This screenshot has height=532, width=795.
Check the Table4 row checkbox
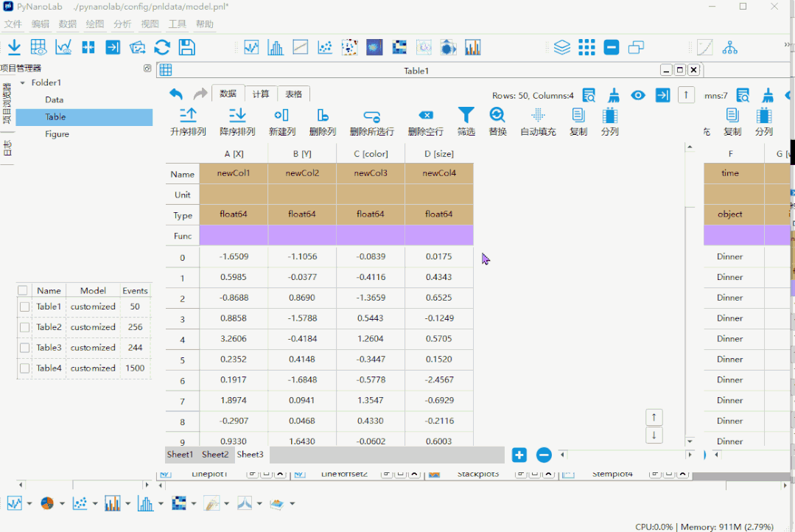click(24, 368)
